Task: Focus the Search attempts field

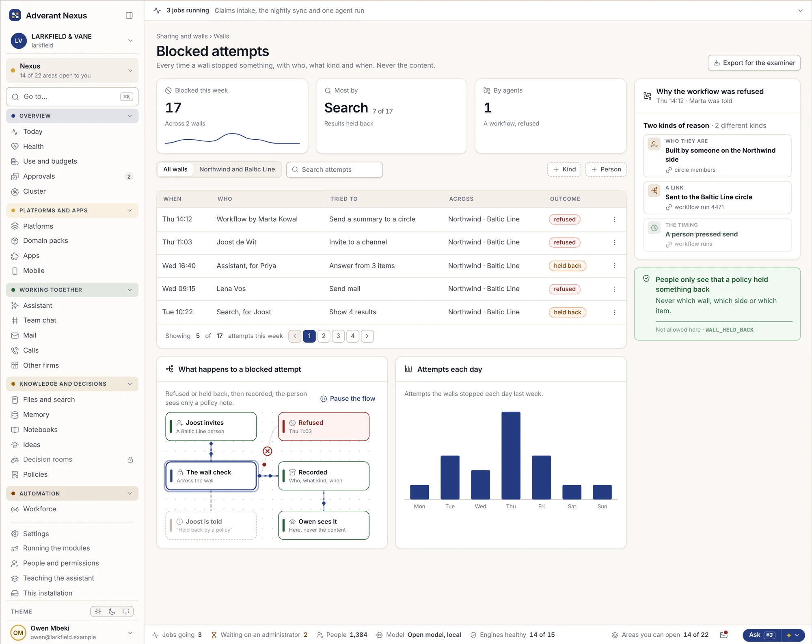Action: pos(335,170)
